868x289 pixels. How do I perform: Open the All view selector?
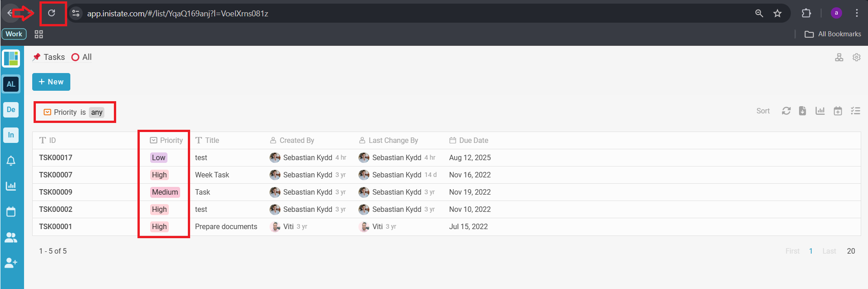pos(82,57)
